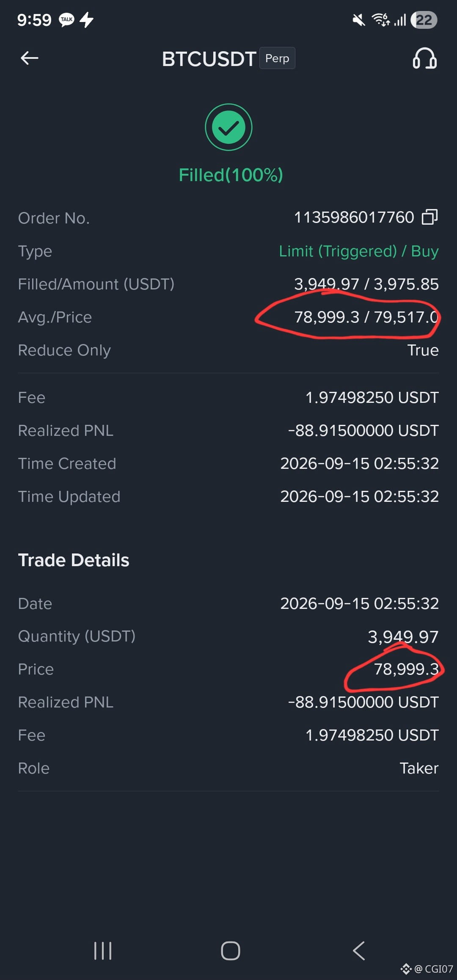Tap the Limit (Triggered) / Buy type value
This screenshot has width=457, height=980.
click(359, 251)
